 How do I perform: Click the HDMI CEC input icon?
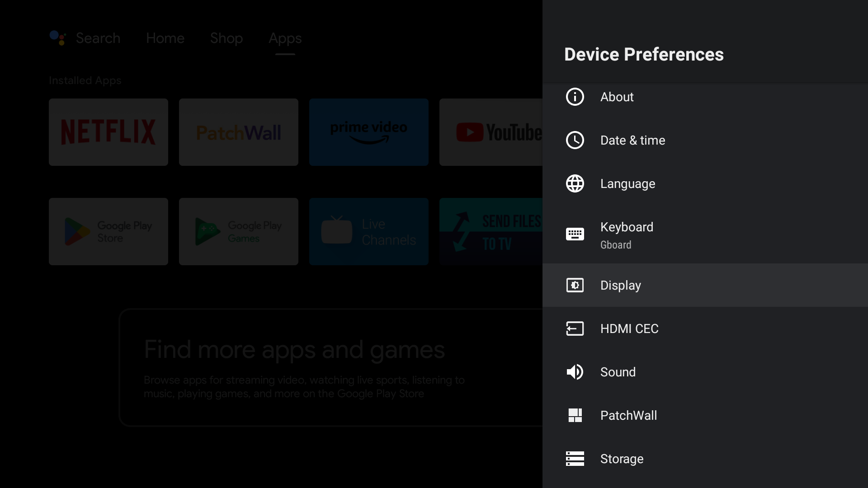pos(575,328)
